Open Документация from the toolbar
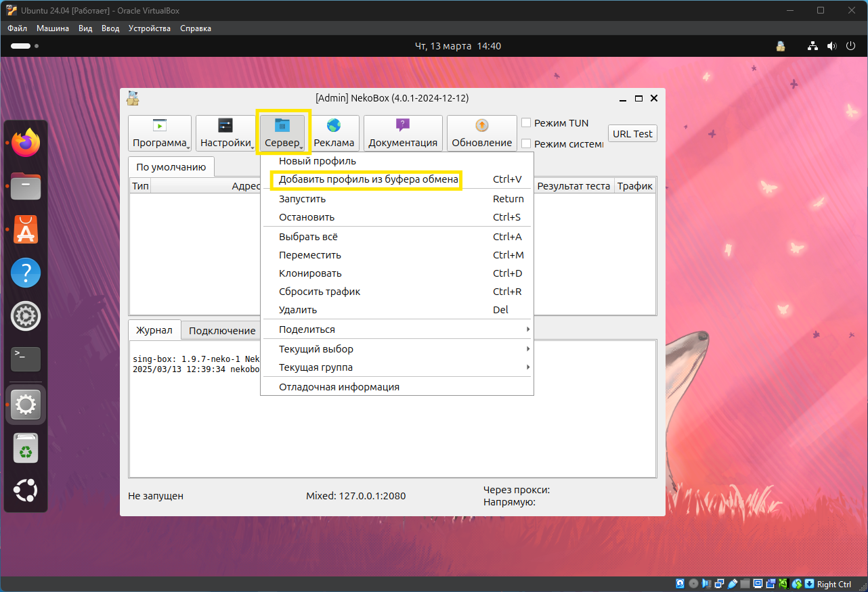 click(x=403, y=133)
